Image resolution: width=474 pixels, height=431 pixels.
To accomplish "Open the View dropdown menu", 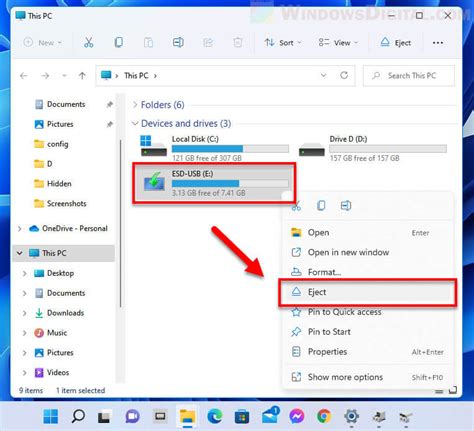I will (x=338, y=43).
